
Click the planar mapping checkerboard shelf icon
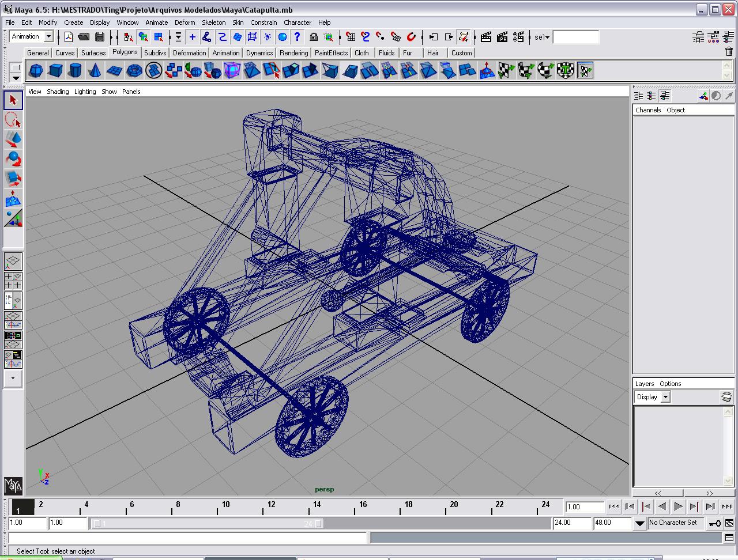pos(506,71)
